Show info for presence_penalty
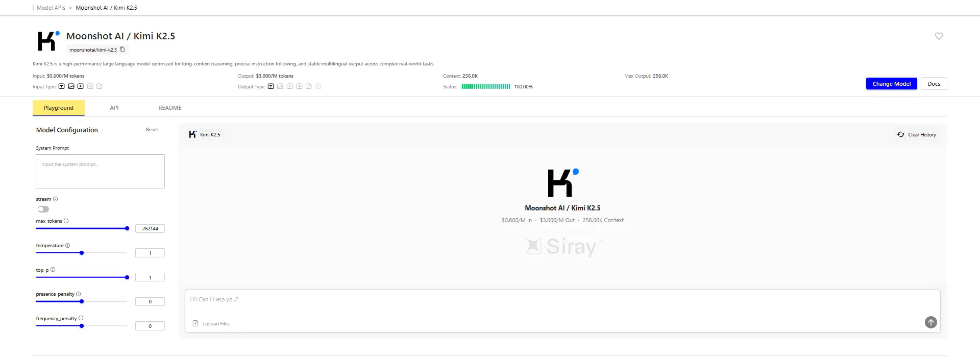The image size is (980, 357). tap(79, 294)
